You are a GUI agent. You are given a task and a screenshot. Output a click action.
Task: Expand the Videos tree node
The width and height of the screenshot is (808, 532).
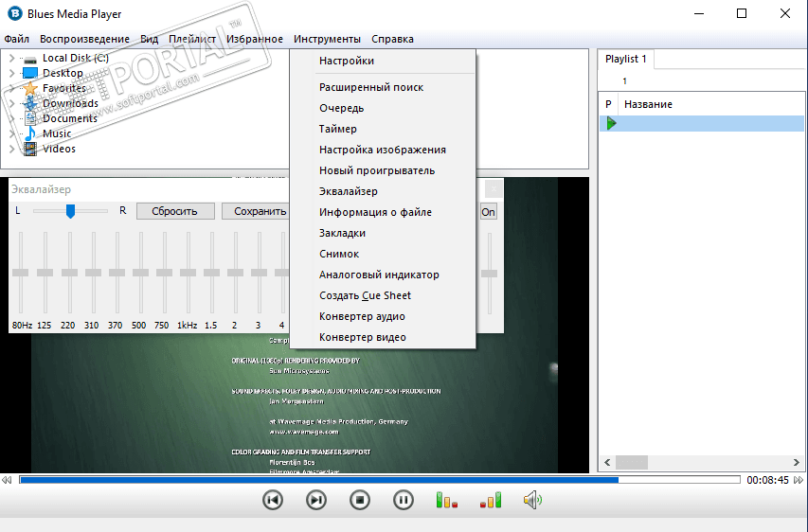click(x=12, y=149)
